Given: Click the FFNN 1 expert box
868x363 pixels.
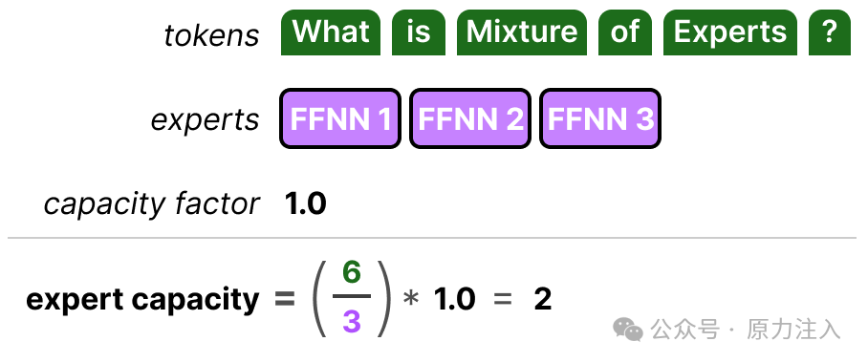Looking at the screenshot, I should tap(340, 118).
